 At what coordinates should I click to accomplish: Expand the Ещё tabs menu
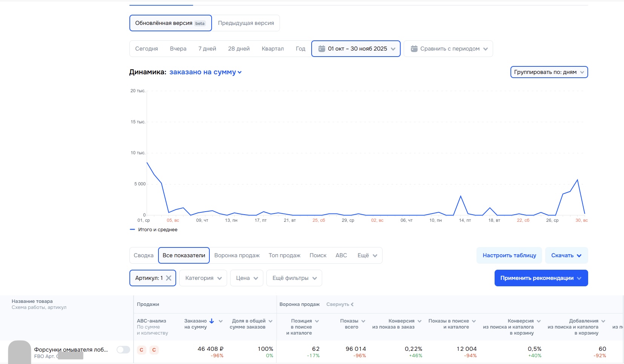point(367,255)
